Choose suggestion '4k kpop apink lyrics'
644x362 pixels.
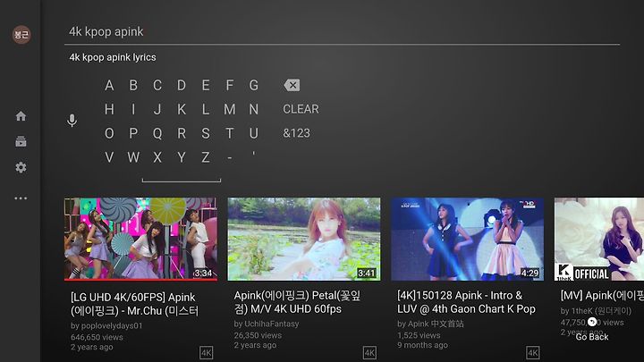113,57
